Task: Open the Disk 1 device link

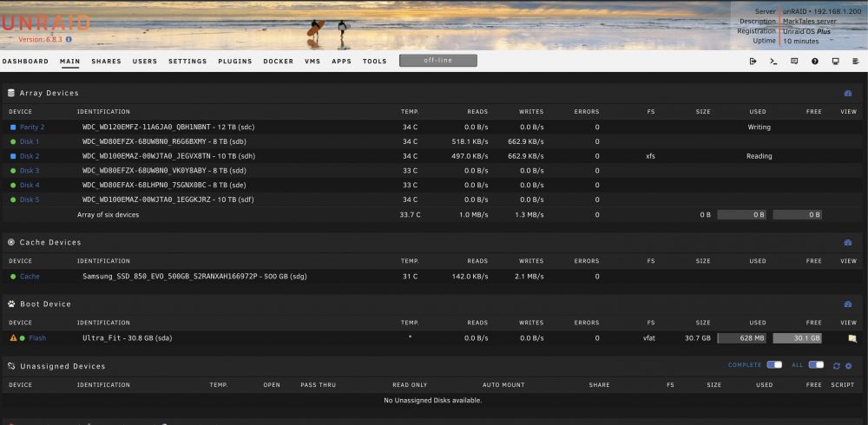Action: point(30,141)
